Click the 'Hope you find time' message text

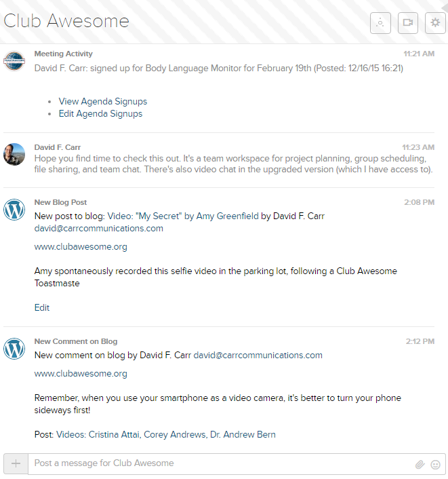click(233, 164)
